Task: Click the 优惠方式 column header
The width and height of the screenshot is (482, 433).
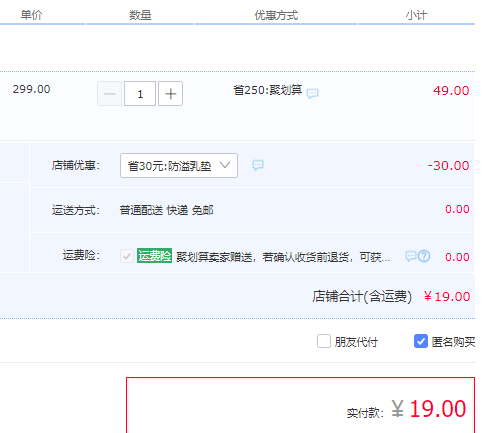Action: click(x=276, y=15)
